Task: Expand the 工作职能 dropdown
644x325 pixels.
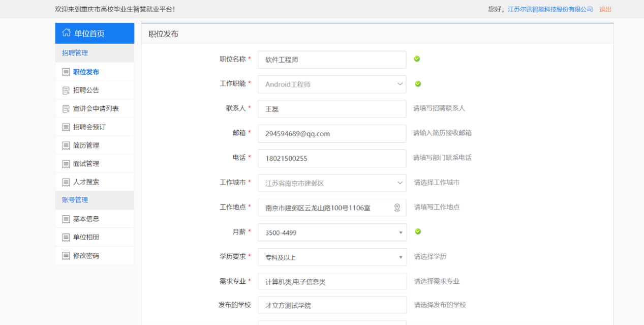Action: coord(400,84)
